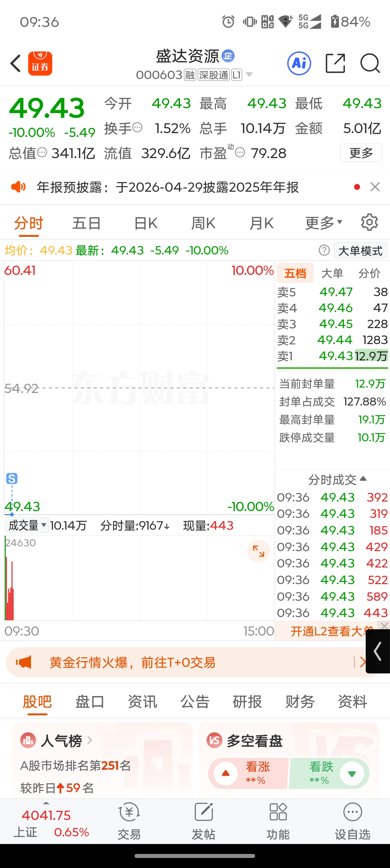Tap the 开通L2查看大单 link
The width and height of the screenshot is (390, 868).
332,631
